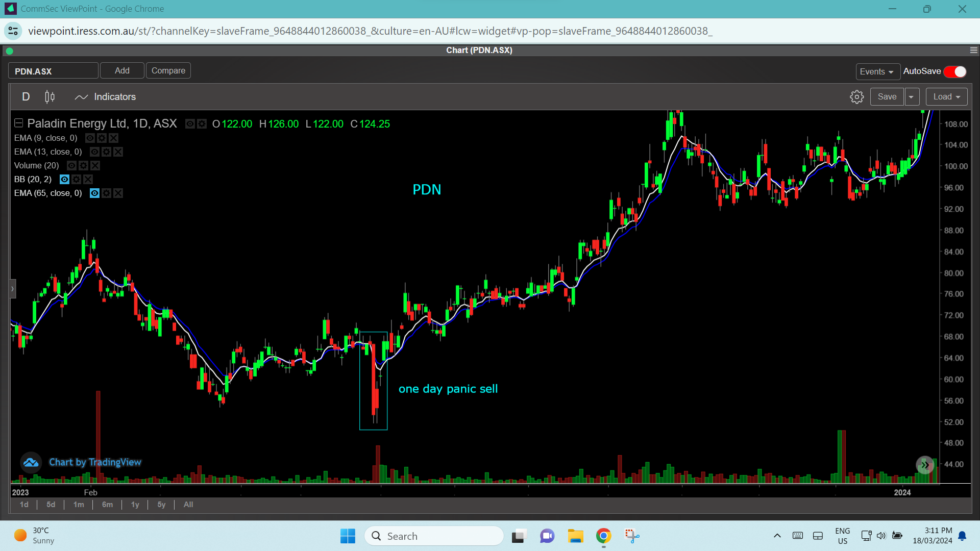Show hidden system tray icons chevron
This screenshot has height=551, width=980.
point(777,536)
